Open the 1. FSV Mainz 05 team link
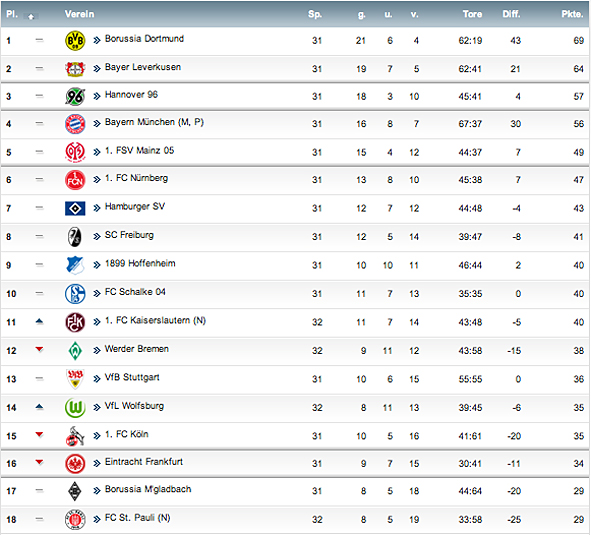Image resolution: width=591 pixels, height=535 pixels. [139, 151]
